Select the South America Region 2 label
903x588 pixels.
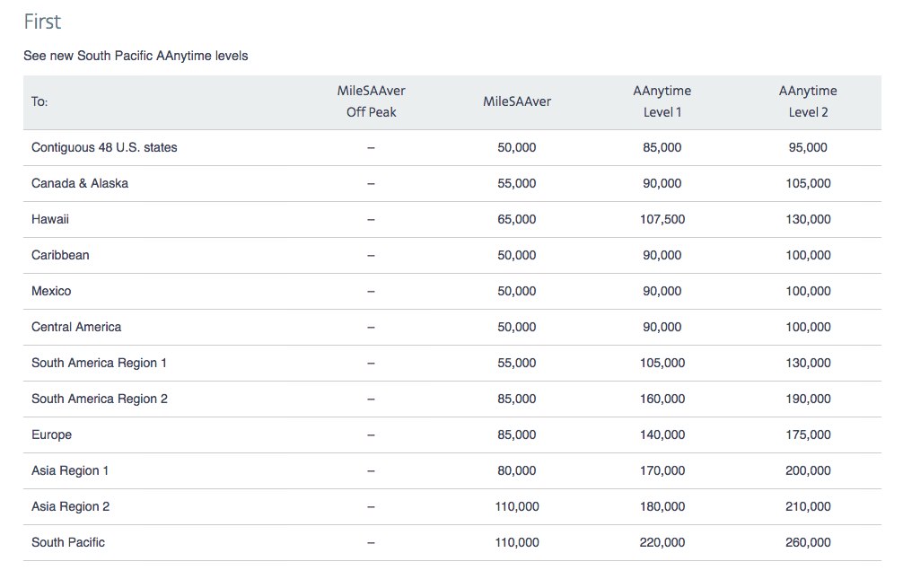click(100, 399)
